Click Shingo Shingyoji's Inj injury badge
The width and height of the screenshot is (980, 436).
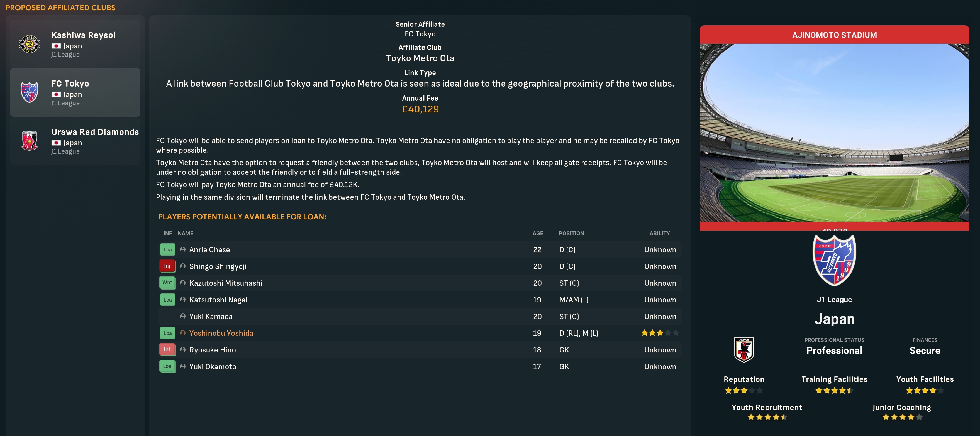(167, 266)
